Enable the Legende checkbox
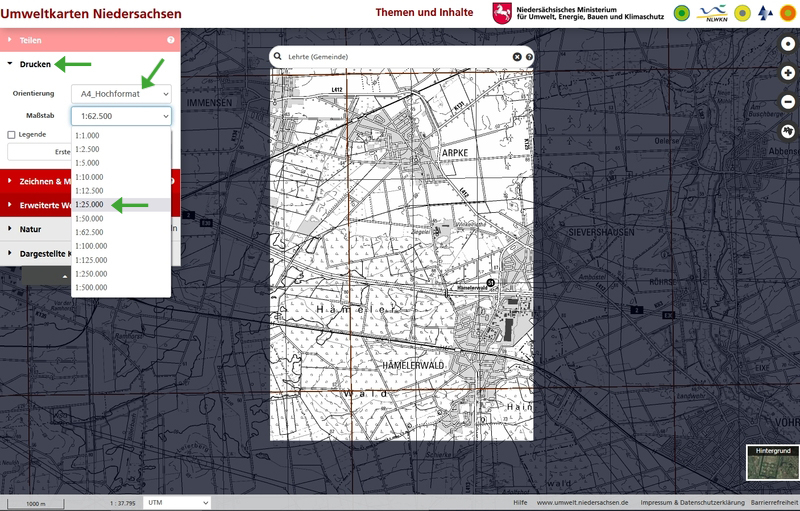This screenshot has width=800, height=511. click(12, 134)
